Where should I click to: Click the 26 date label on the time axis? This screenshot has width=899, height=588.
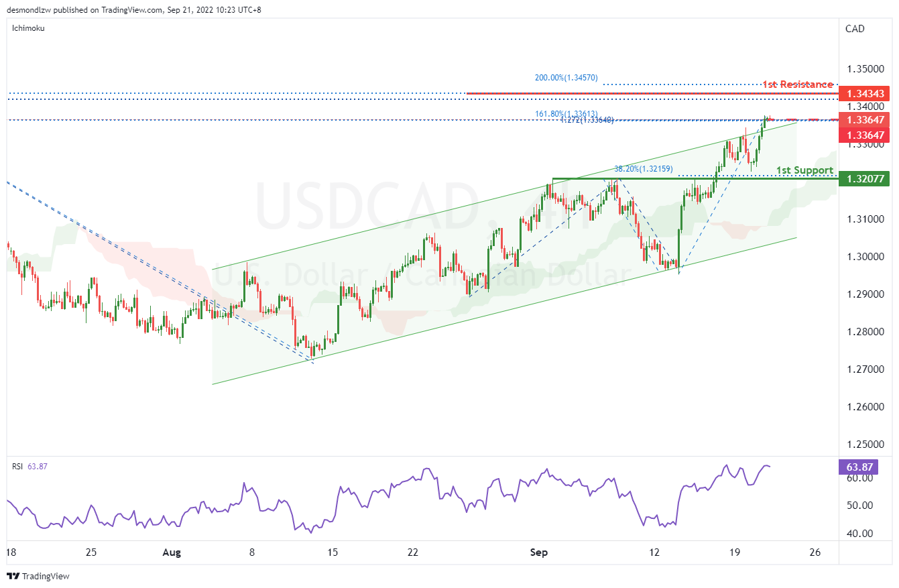(x=815, y=552)
